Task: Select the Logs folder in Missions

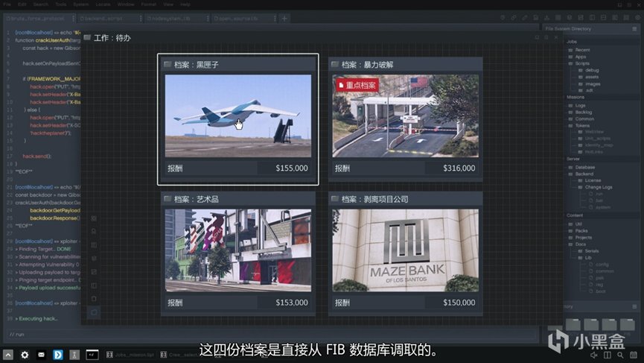Action: coord(577,105)
